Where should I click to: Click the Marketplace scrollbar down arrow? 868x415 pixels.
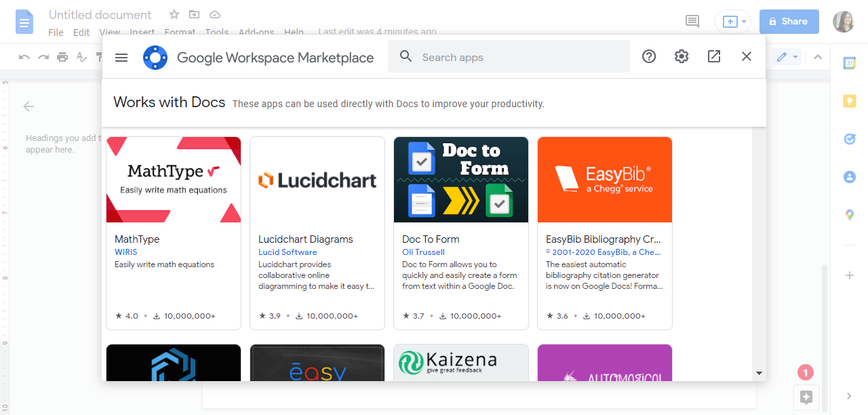point(759,373)
